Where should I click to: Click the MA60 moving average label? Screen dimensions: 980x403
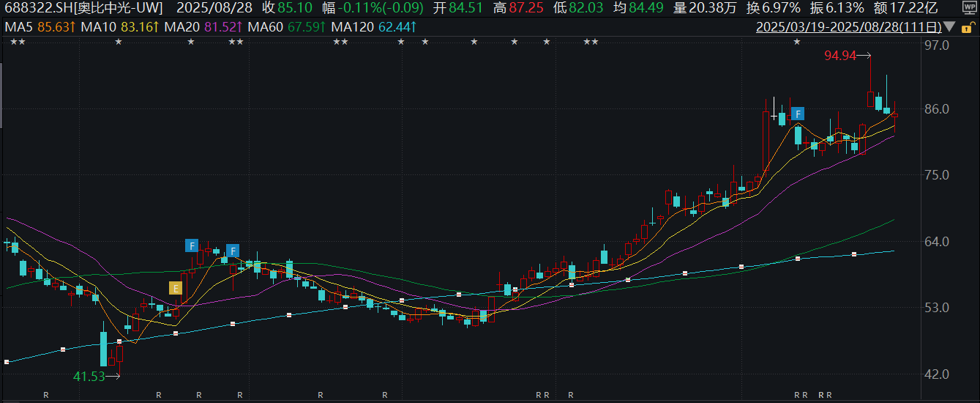pos(286,28)
